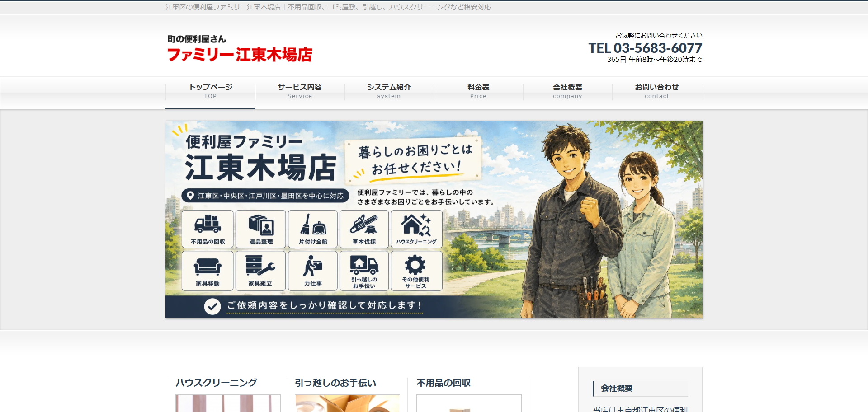
Task: Click the その他便利サービス gear icon
Action: [x=415, y=265]
